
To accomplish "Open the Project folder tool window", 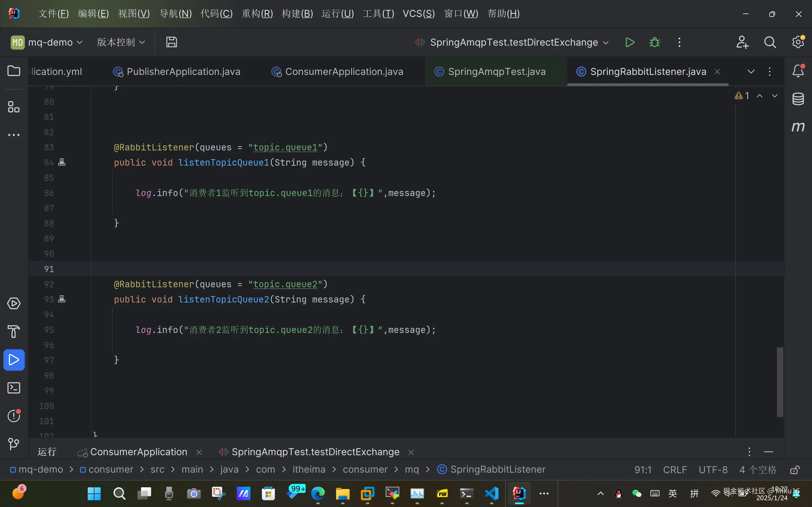I will (x=14, y=71).
